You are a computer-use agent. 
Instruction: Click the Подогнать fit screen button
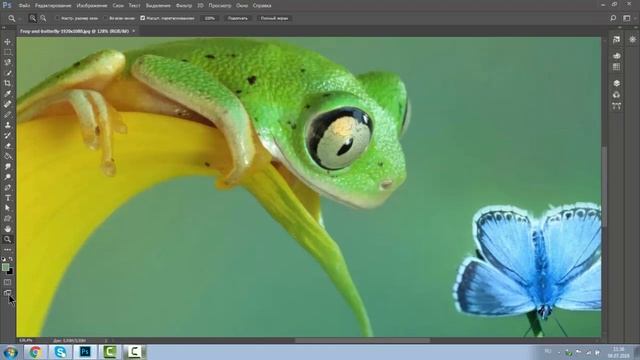[238, 18]
